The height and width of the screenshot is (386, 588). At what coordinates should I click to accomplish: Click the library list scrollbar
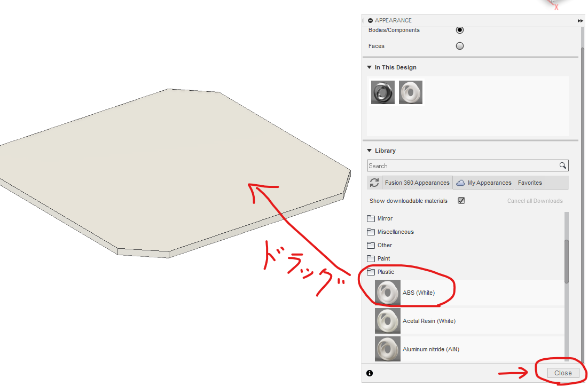[x=566, y=262]
